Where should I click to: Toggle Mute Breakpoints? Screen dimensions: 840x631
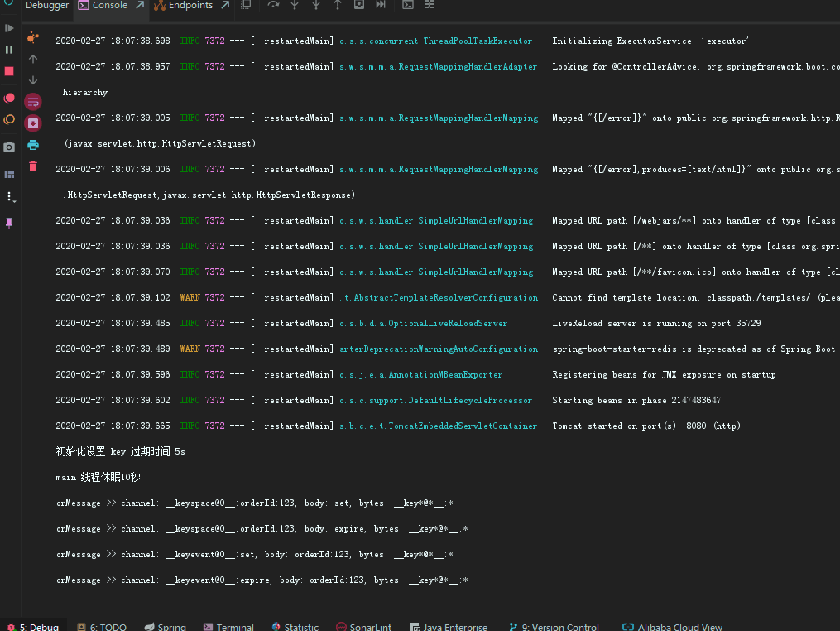[x=9, y=119]
